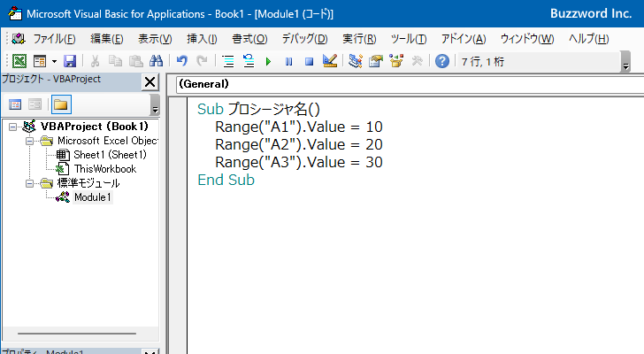Open the 実行(R) menu

tap(359, 39)
